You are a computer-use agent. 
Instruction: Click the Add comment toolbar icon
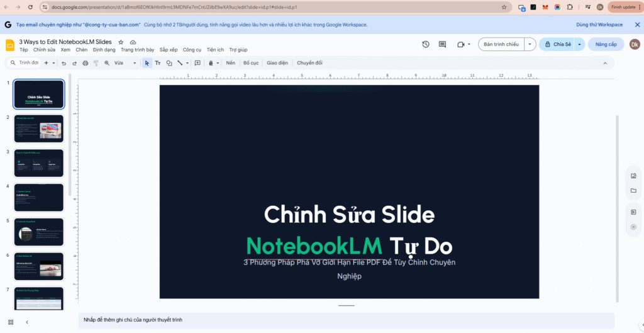197,63
